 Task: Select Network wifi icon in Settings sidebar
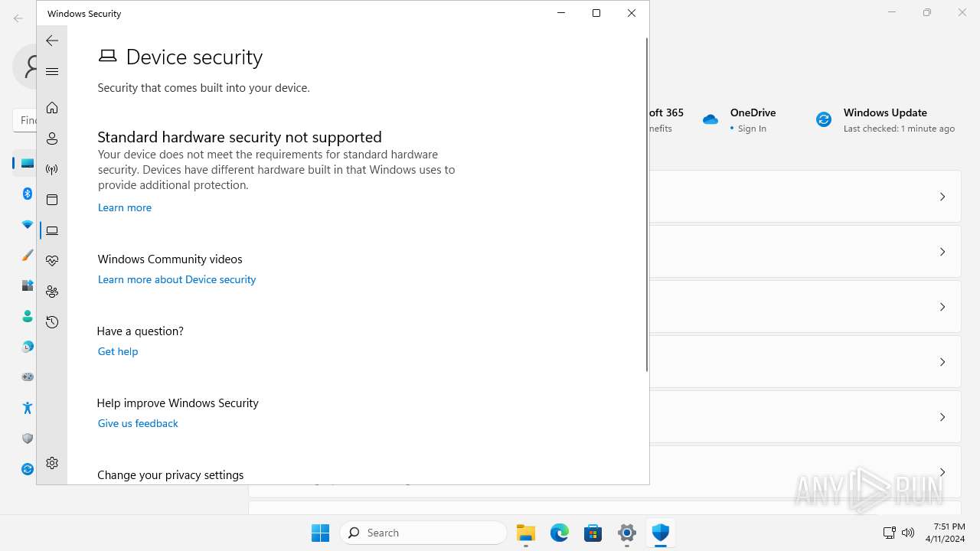[28, 224]
